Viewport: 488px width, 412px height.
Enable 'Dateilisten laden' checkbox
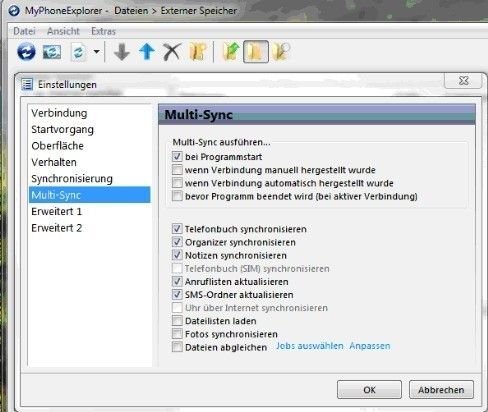pos(177,321)
